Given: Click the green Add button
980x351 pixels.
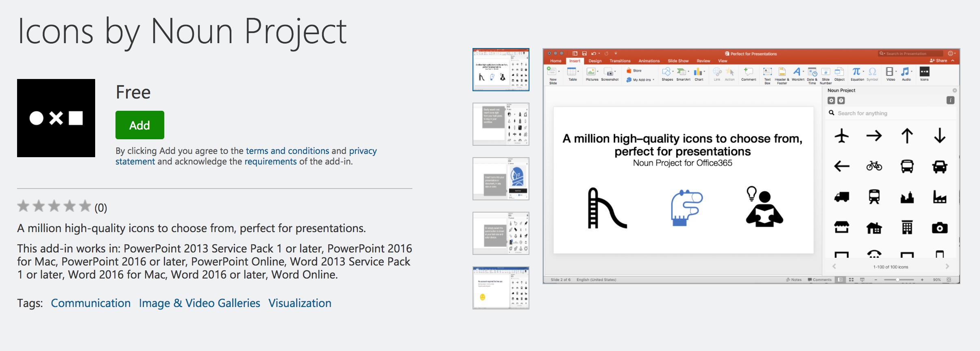Looking at the screenshot, I should coord(140,125).
